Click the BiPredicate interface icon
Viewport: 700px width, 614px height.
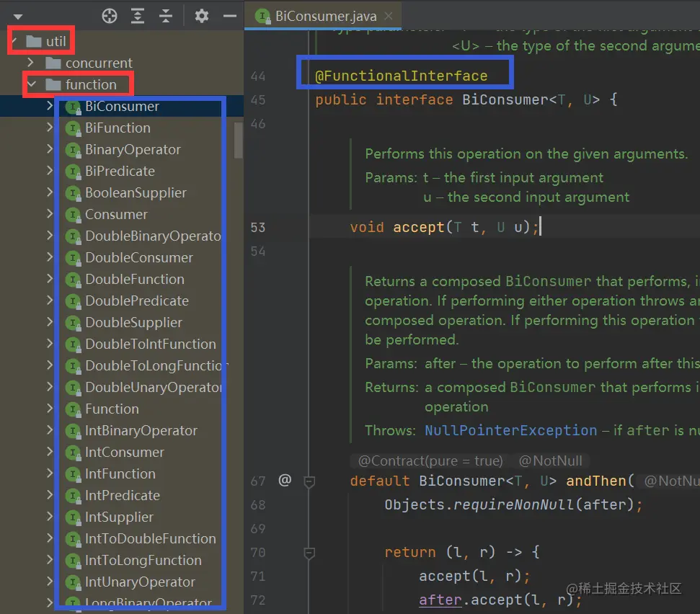click(73, 172)
